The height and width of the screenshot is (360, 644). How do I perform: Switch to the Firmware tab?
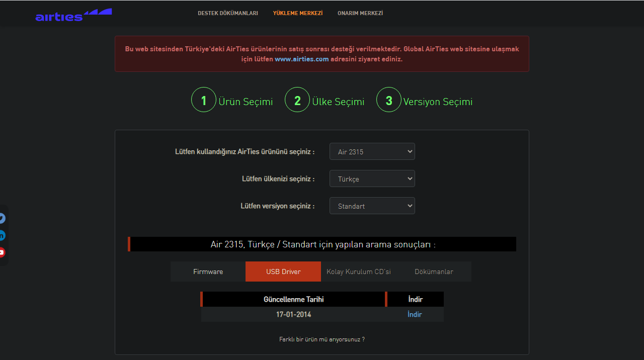pyautogui.click(x=208, y=272)
